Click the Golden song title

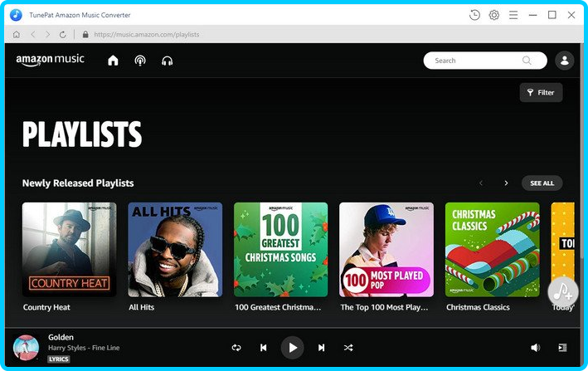61,337
